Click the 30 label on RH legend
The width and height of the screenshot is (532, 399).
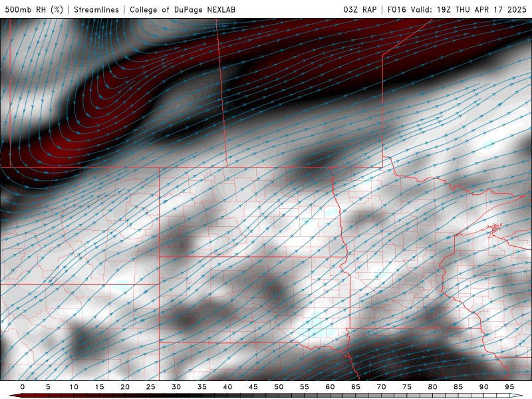point(176,387)
